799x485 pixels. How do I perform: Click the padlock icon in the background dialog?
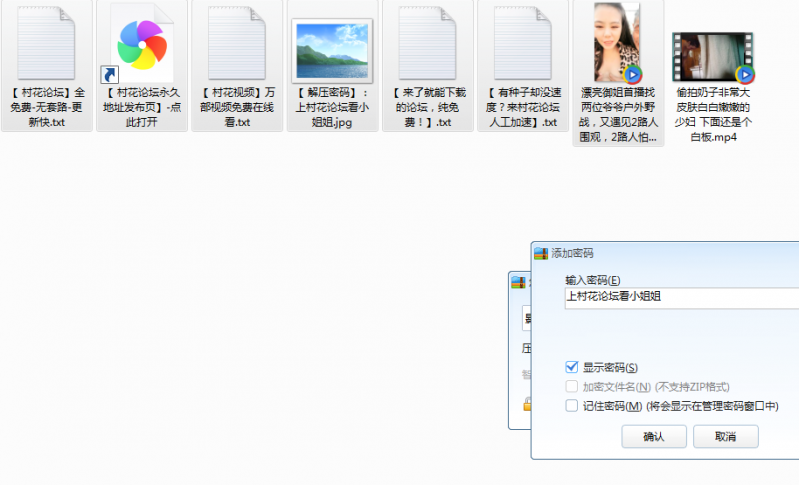pyautogui.click(x=526, y=403)
